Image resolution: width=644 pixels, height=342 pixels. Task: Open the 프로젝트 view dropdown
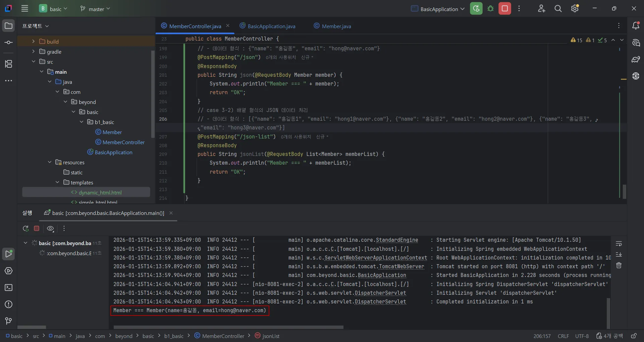pos(36,26)
